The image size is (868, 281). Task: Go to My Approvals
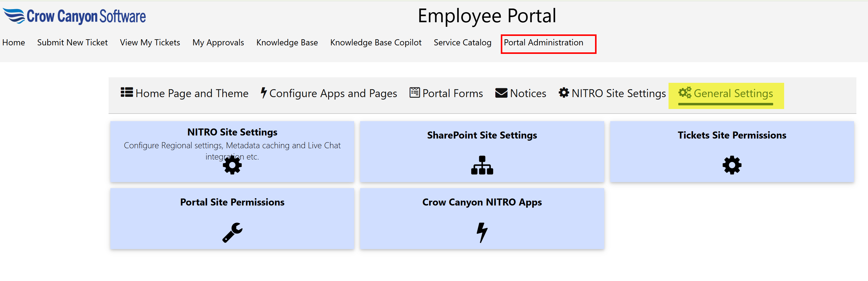point(218,43)
